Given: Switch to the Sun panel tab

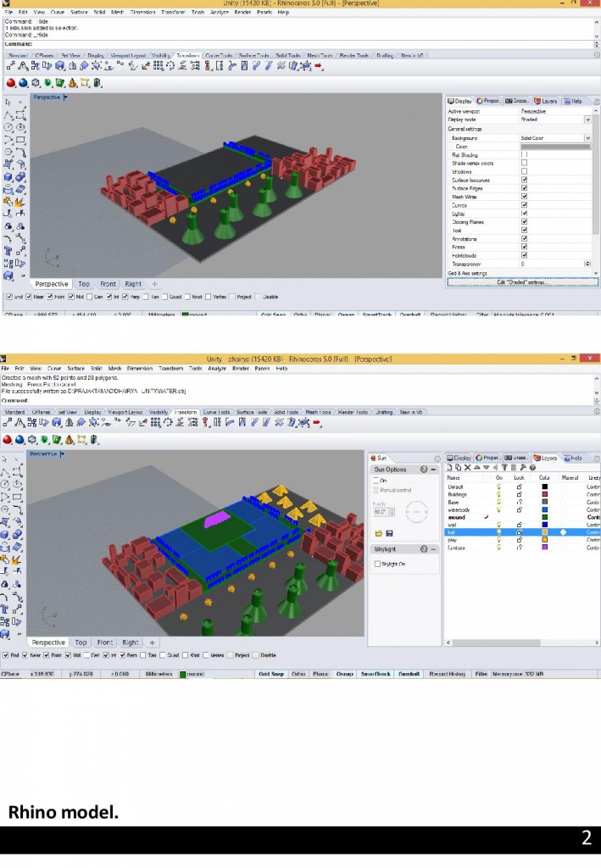Looking at the screenshot, I should (x=381, y=457).
